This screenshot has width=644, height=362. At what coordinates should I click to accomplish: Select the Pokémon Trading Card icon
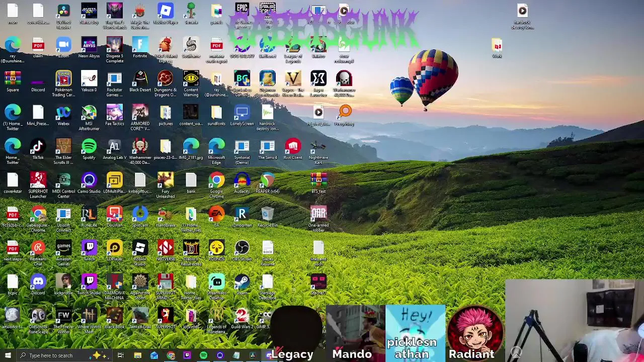[x=63, y=84]
